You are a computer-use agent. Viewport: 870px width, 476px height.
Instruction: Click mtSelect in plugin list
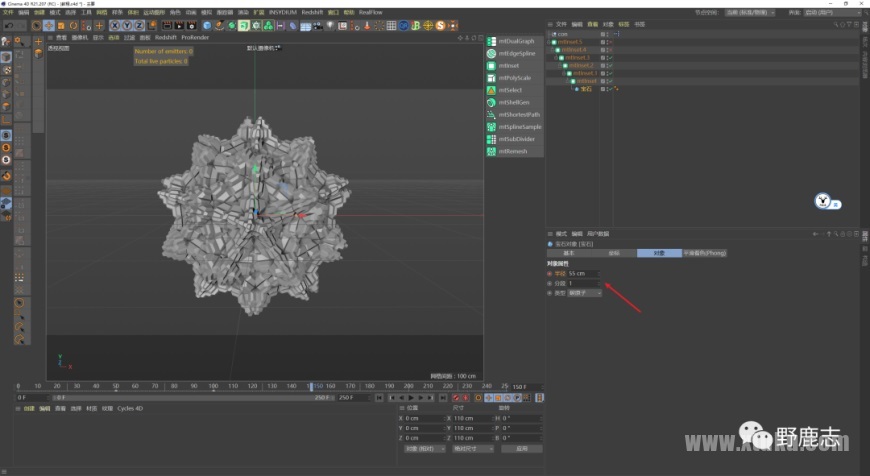coord(514,90)
